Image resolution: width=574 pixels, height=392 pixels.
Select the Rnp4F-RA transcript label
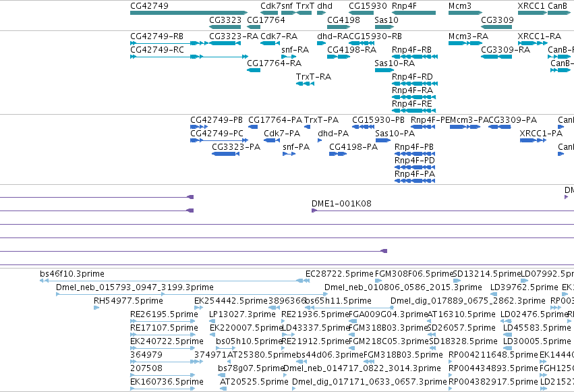[412, 90]
